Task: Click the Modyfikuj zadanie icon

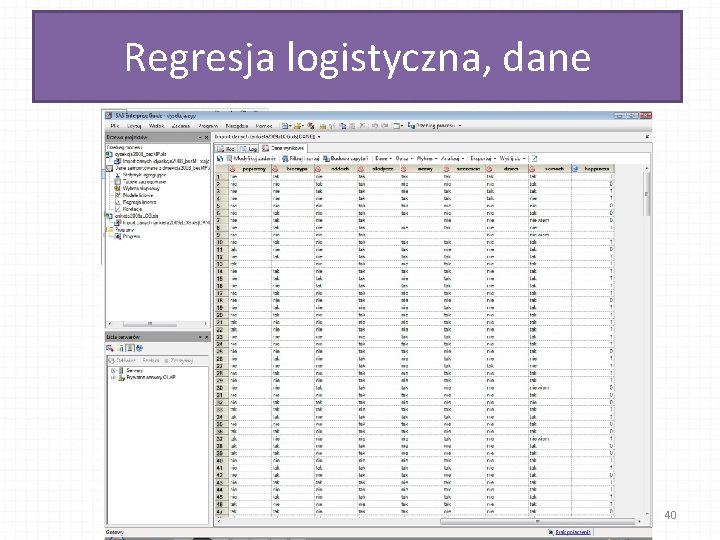Action: point(230,158)
